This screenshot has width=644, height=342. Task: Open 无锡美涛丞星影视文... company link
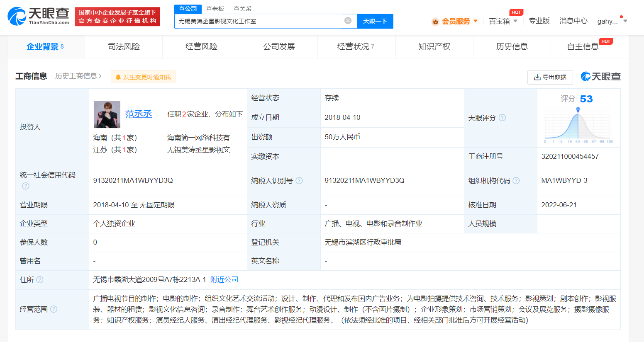click(202, 150)
